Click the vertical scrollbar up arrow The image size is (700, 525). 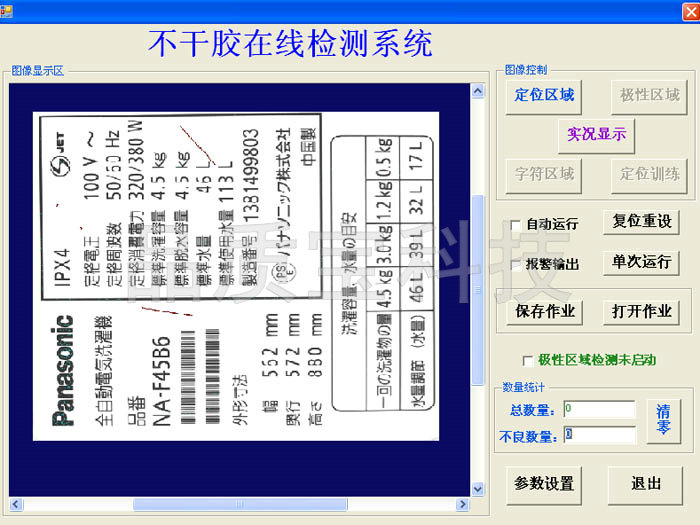(478, 91)
